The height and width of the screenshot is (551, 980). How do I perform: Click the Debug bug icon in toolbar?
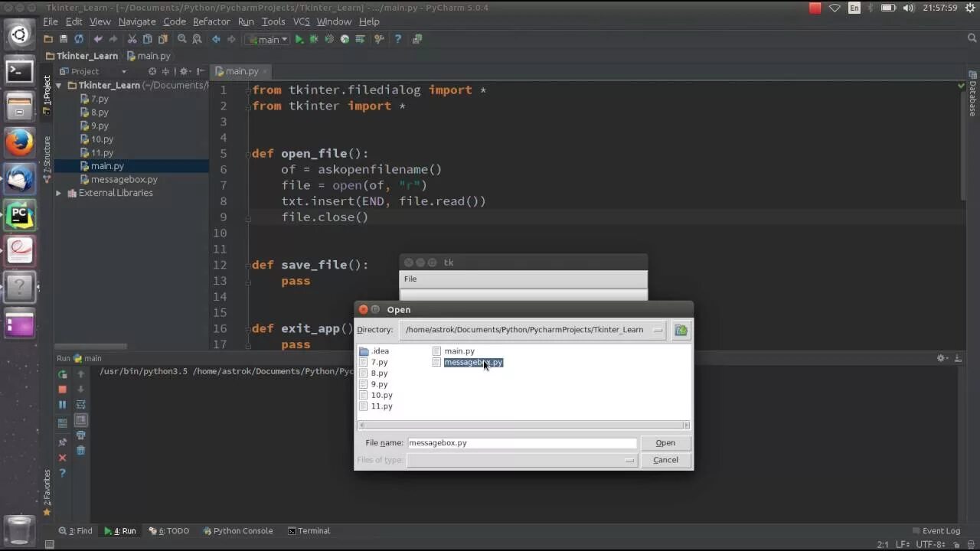314,39
